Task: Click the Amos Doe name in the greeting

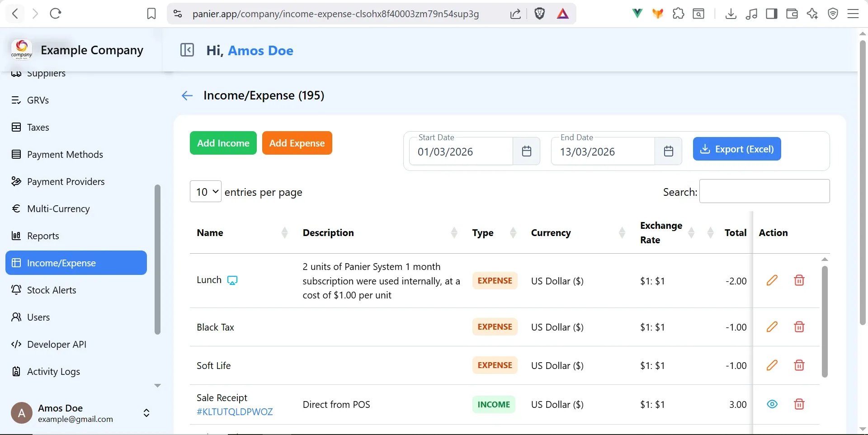Action: point(260,51)
